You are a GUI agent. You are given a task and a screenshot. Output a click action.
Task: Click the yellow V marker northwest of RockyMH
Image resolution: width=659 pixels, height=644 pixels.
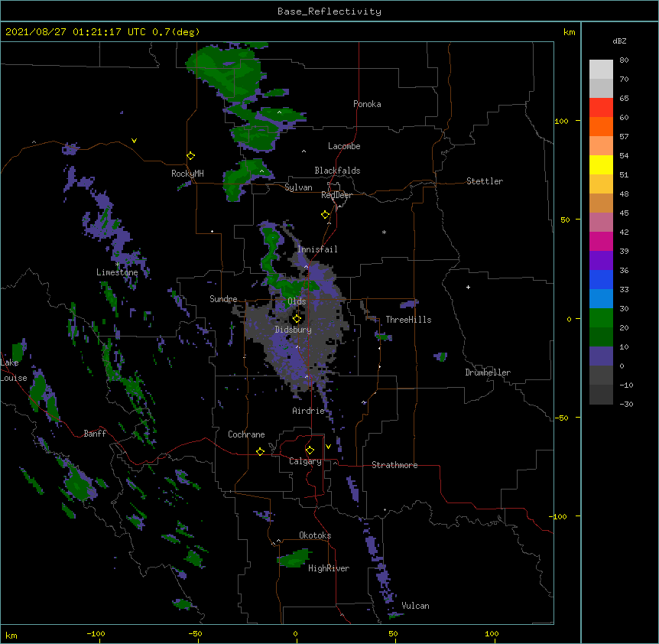pyautogui.click(x=134, y=141)
